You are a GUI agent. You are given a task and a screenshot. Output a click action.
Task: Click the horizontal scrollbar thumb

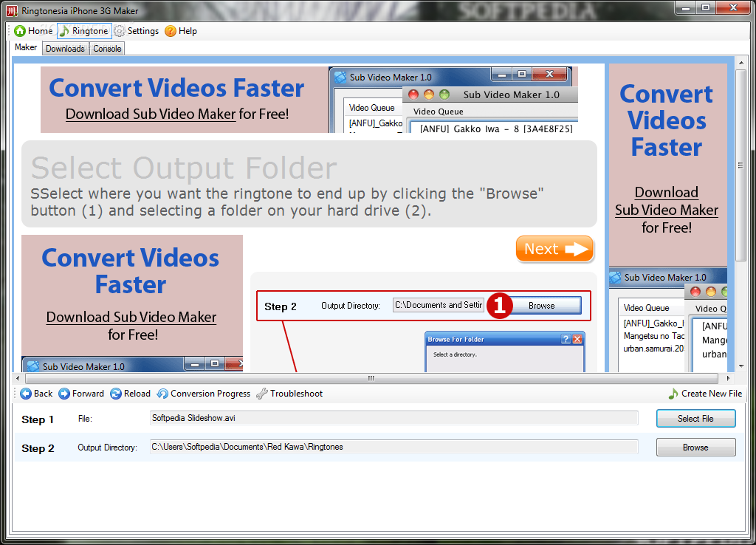pos(371,378)
